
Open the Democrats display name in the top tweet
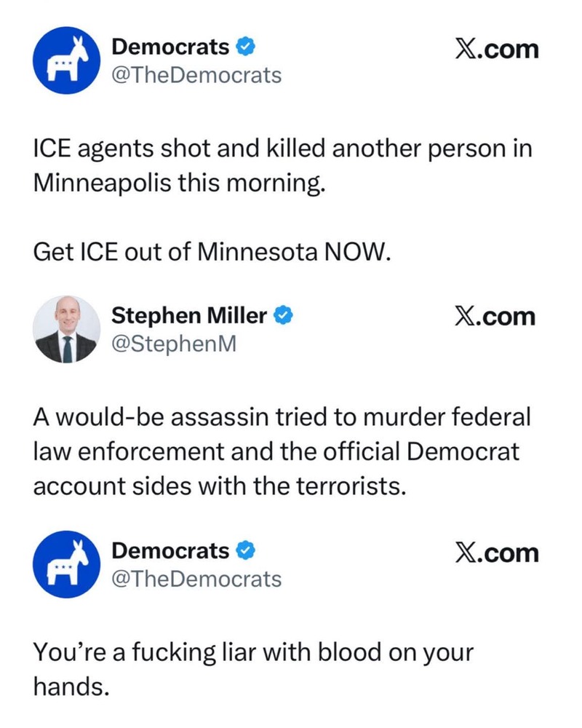coord(170,48)
